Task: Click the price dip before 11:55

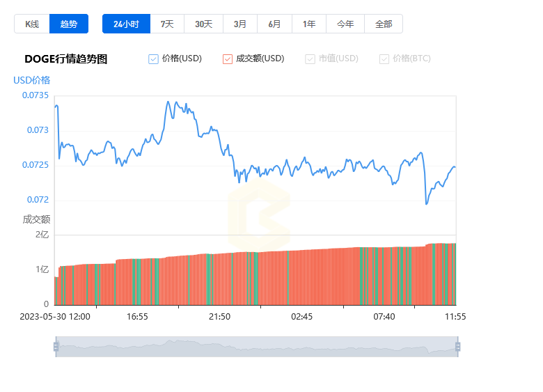Action: (427, 203)
